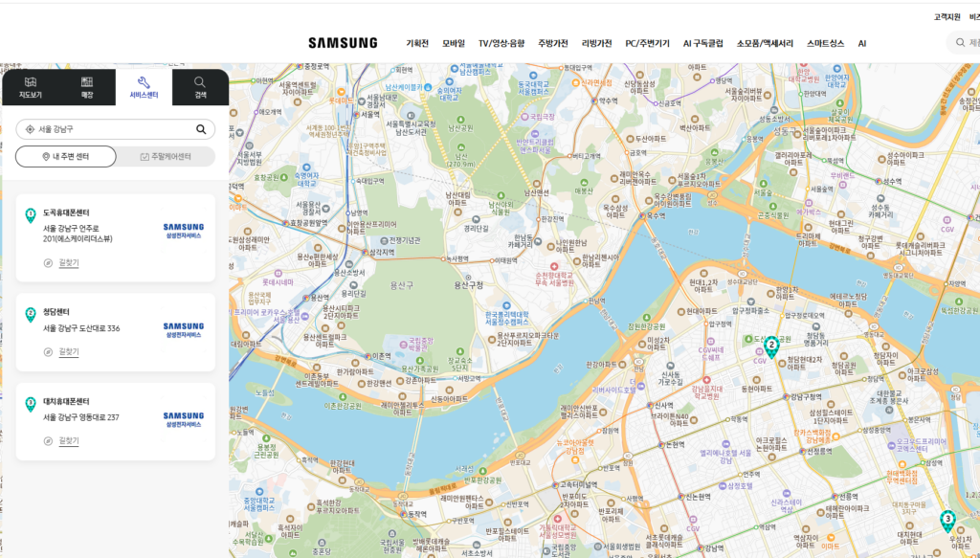Image resolution: width=980 pixels, height=558 pixels.
Task: Select the 서비스센터 tab
Action: 144,87
